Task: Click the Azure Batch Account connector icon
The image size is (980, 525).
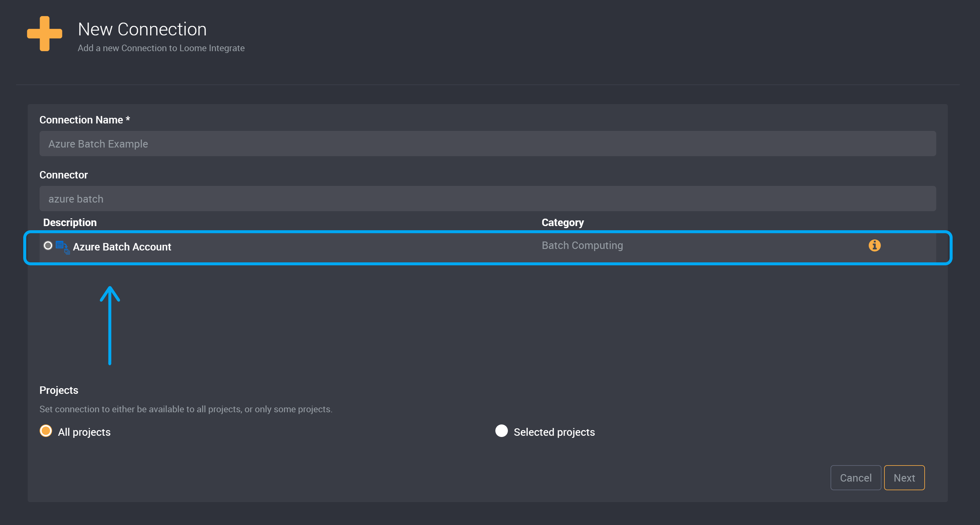Action: 63,247
